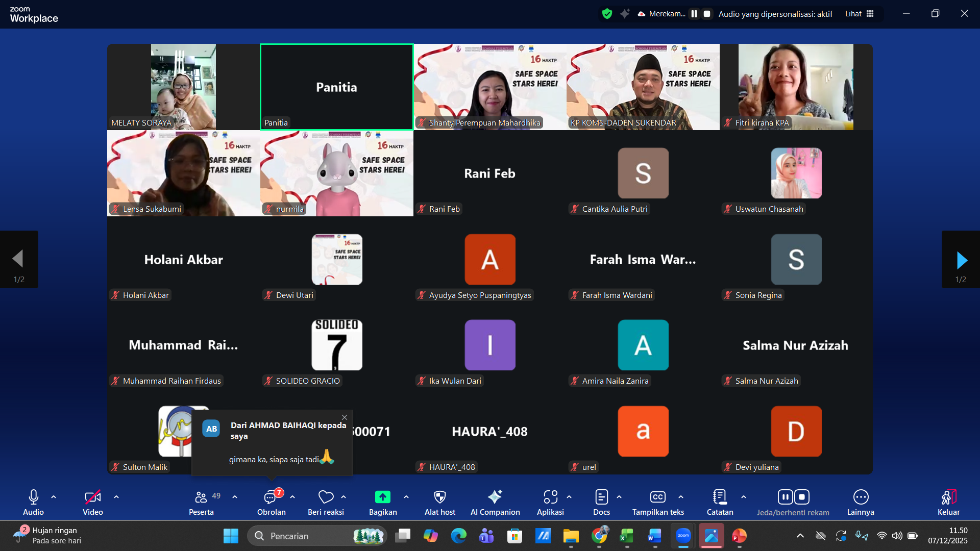Click the Beri reaksi heart icon
This screenshot has height=551, width=980.
(326, 497)
